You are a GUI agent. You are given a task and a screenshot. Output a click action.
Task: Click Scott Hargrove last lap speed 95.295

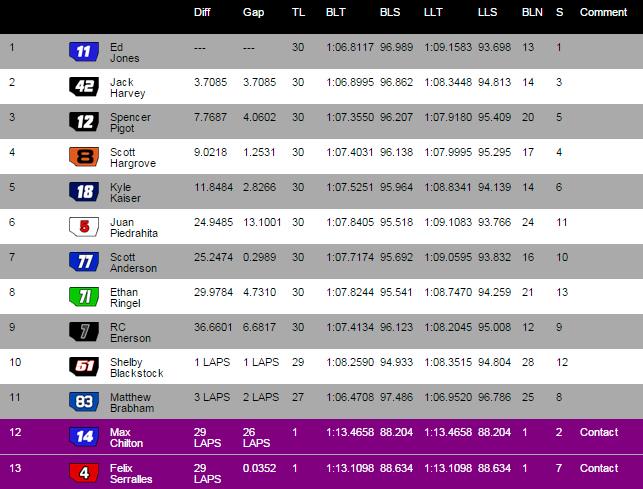click(494, 153)
